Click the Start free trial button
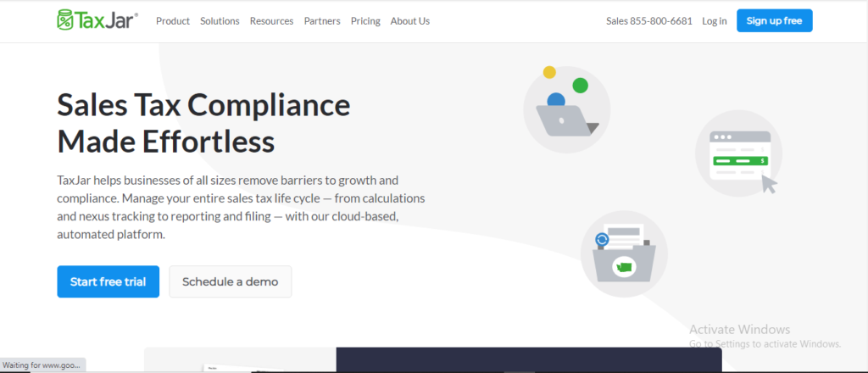The height and width of the screenshot is (373, 868). click(x=108, y=281)
